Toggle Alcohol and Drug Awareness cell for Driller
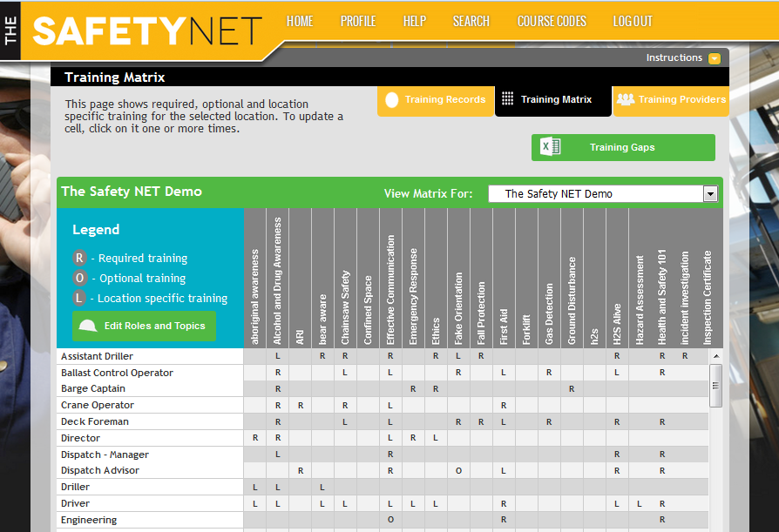The width and height of the screenshot is (779, 532). tap(277, 487)
